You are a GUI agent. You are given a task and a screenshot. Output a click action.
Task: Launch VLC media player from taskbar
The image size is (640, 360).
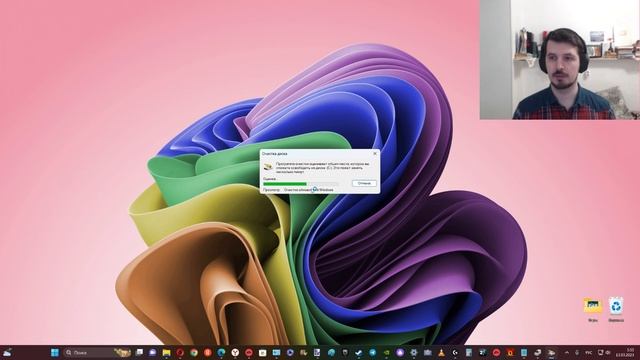coord(441,353)
